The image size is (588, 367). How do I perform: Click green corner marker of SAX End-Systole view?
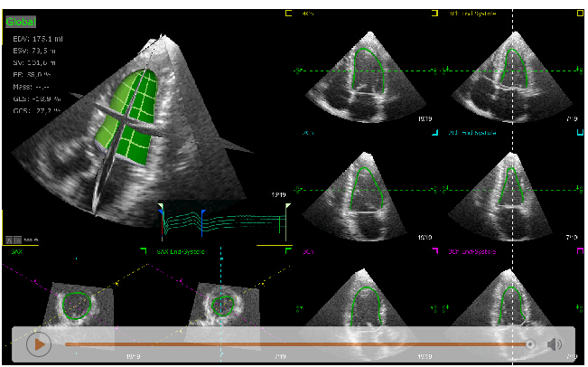coord(288,250)
